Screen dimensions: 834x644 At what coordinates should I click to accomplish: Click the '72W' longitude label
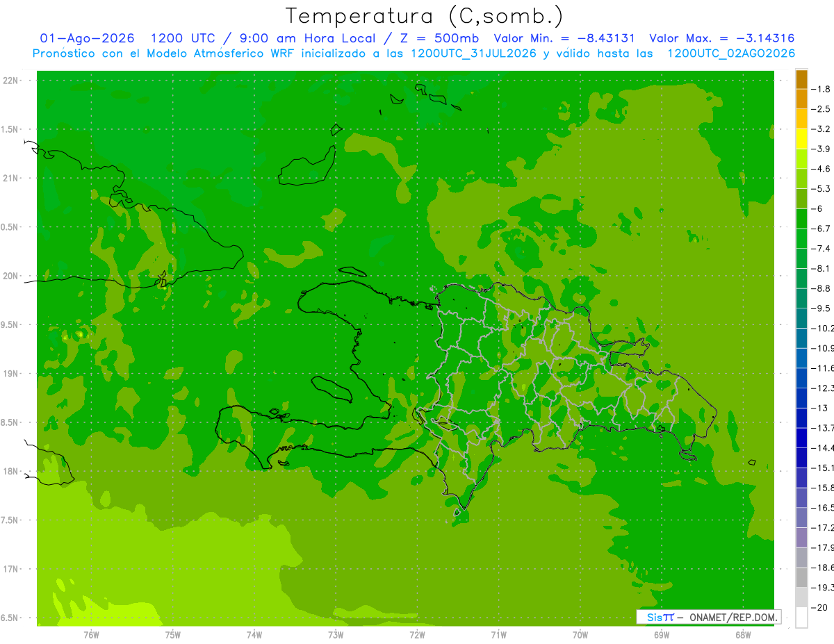[x=417, y=634]
